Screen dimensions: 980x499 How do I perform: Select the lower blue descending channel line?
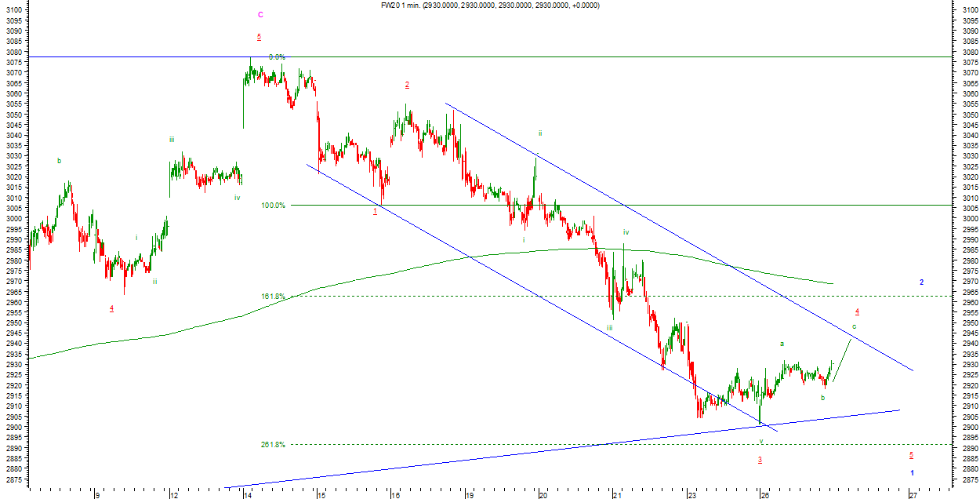click(541, 297)
